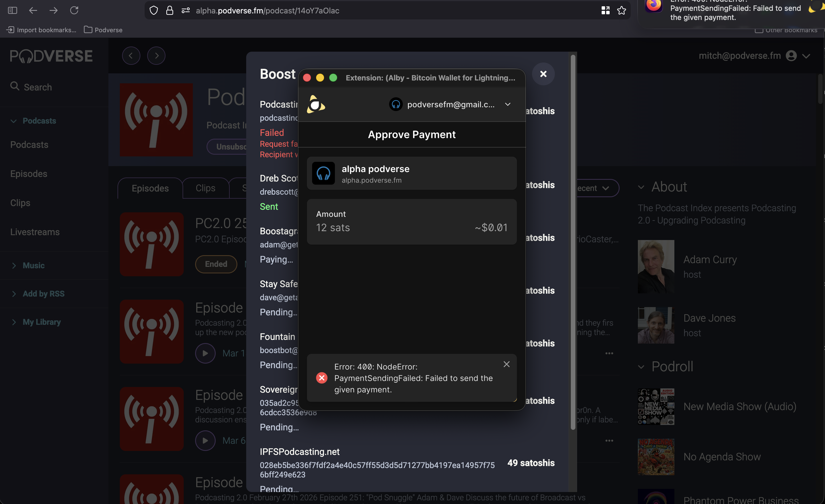
Task: Click the browser reload icon
Action: click(x=74, y=10)
